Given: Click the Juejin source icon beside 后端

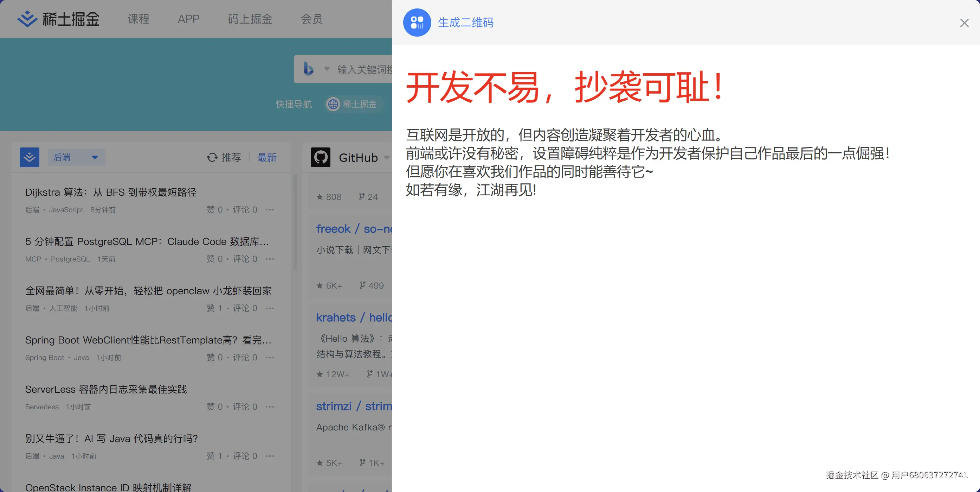Looking at the screenshot, I should point(29,157).
